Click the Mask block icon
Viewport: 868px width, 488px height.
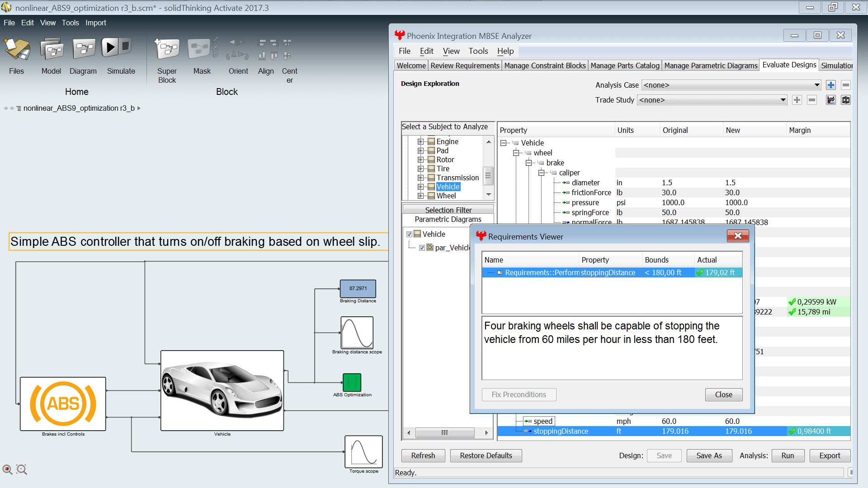199,49
